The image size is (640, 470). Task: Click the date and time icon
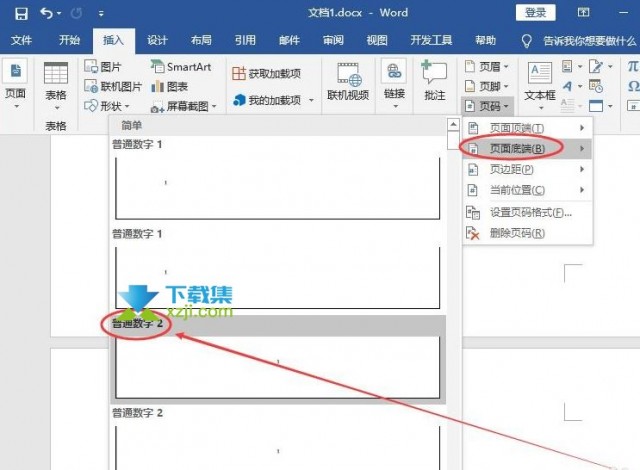click(596, 86)
